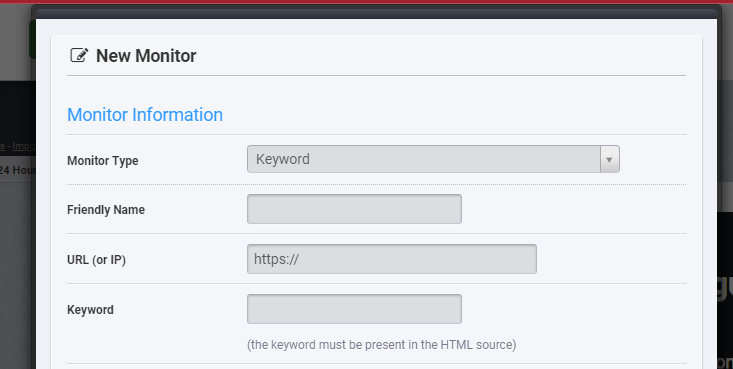Click the Friendly Name label
The height and width of the screenshot is (369, 733).
106,210
